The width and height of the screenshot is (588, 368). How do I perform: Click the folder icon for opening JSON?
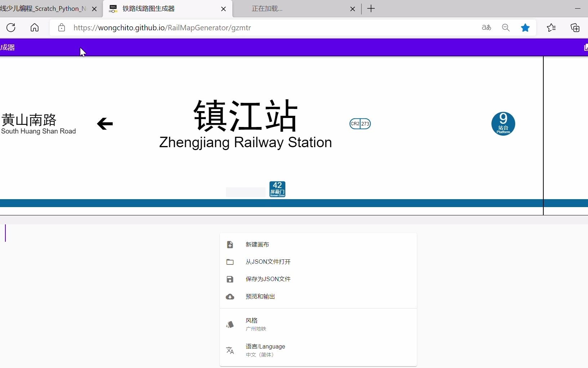pyautogui.click(x=230, y=262)
